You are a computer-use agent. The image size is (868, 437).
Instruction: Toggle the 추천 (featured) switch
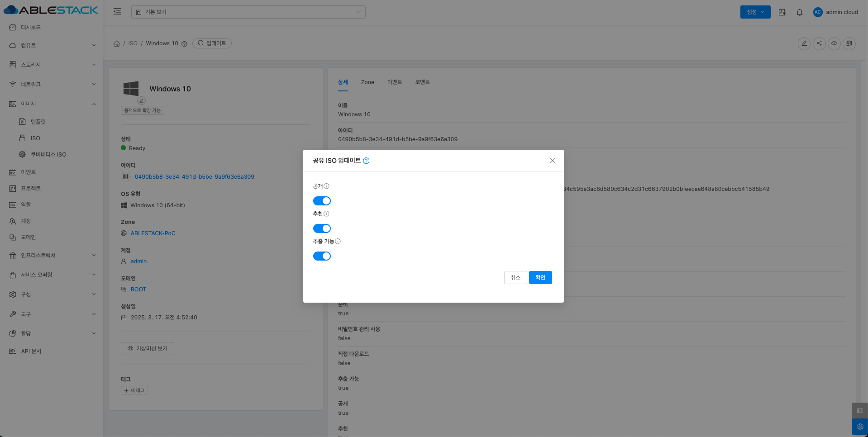click(x=322, y=228)
